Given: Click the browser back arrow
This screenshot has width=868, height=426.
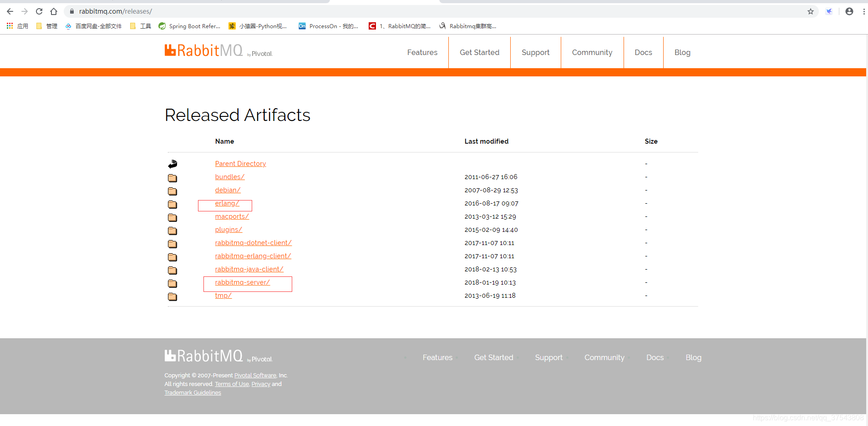Looking at the screenshot, I should (10, 11).
